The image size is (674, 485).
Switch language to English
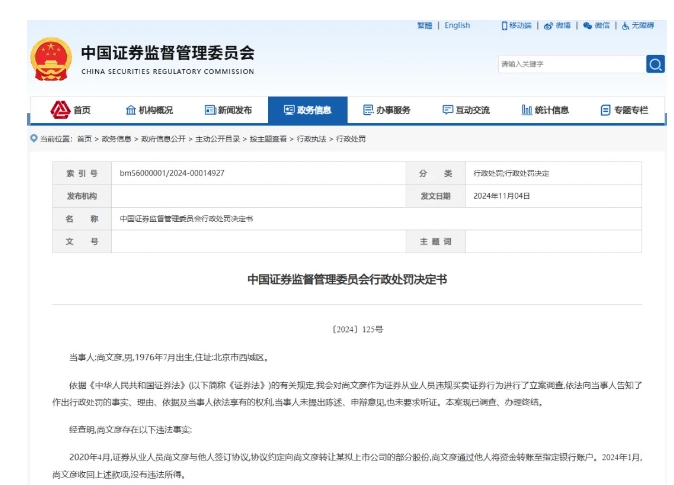coord(457,26)
